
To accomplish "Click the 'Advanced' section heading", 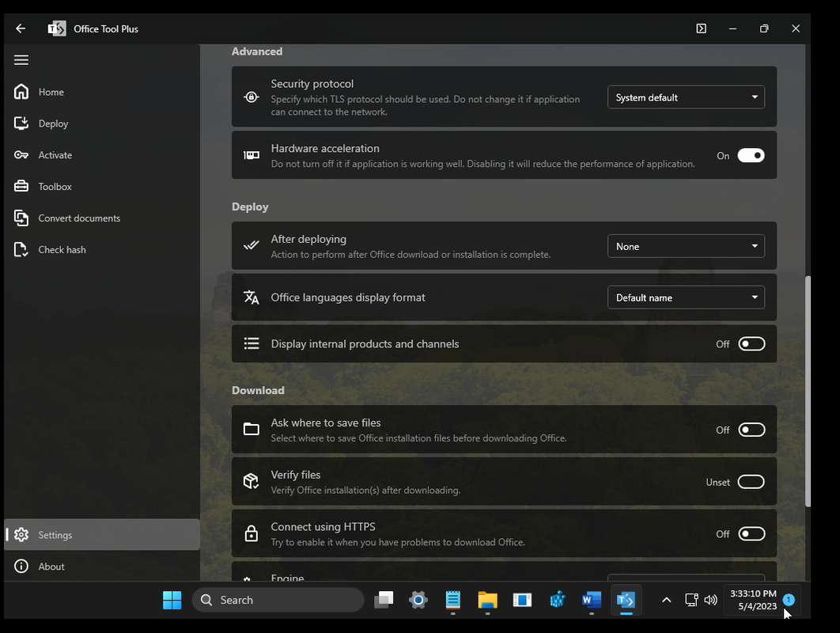I will click(x=257, y=51).
